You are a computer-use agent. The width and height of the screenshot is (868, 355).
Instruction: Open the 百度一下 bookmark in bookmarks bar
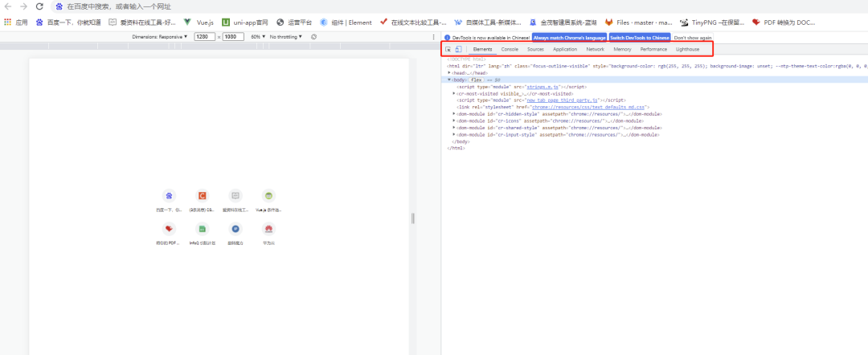click(x=68, y=22)
